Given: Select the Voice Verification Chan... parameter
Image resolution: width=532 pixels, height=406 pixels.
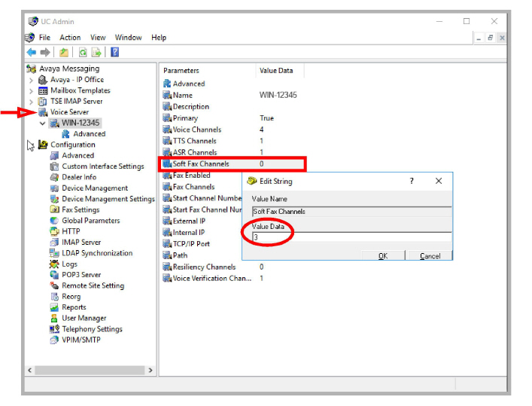Looking at the screenshot, I should click(213, 278).
